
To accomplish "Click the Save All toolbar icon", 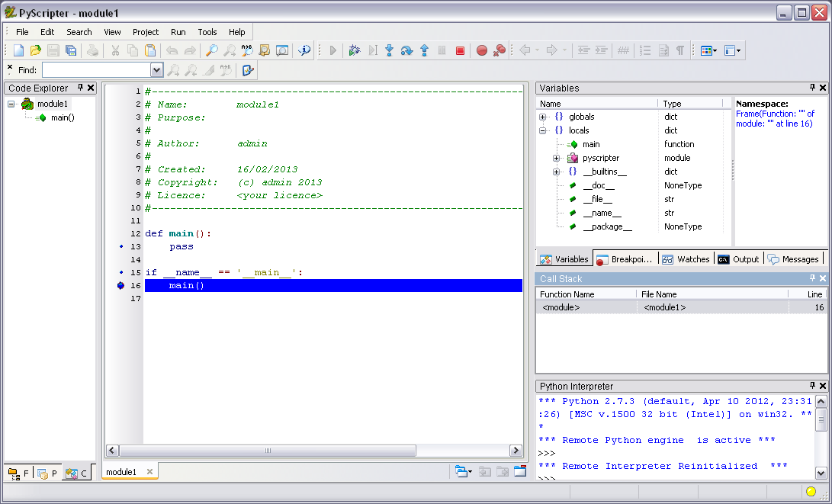I will coord(71,50).
